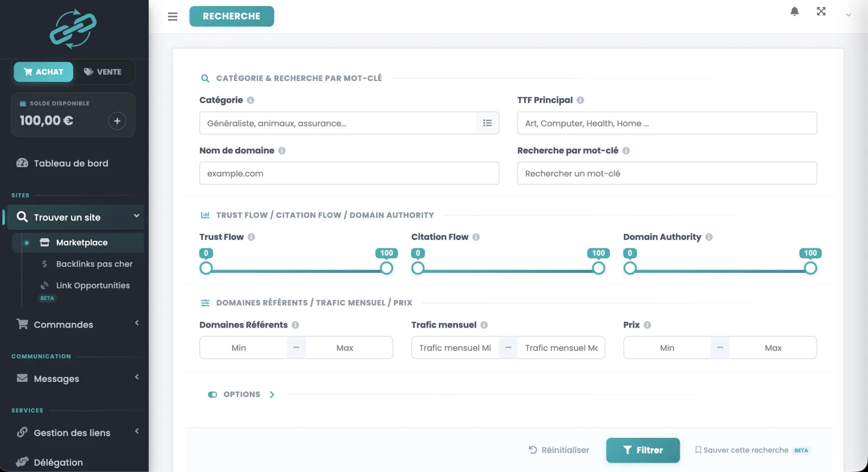Viewport: 868px width, 472px height.
Task: Click the Marketplace store icon
Action: point(44,242)
